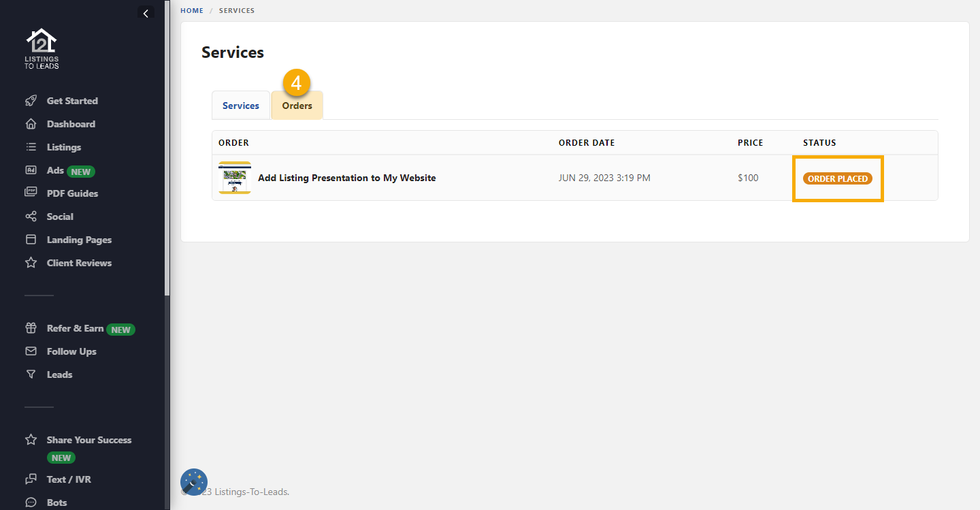Open Dashboard via the house icon
This screenshot has height=510, width=980.
tap(31, 124)
